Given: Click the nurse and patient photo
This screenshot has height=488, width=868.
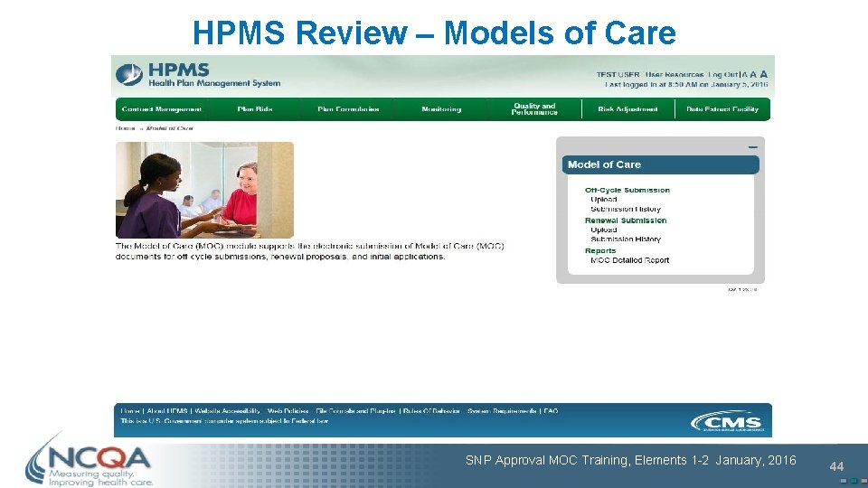Looking at the screenshot, I should tap(205, 191).
